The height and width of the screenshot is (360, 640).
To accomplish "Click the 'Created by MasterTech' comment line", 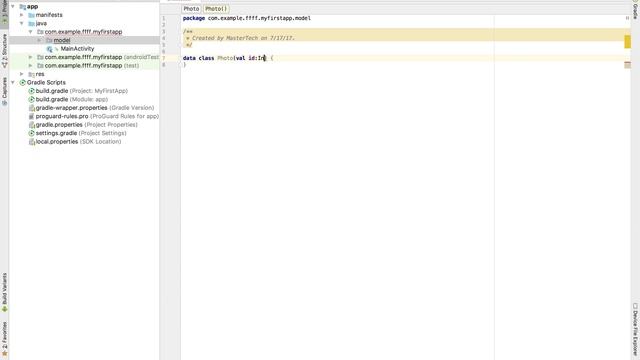I will tap(240, 38).
